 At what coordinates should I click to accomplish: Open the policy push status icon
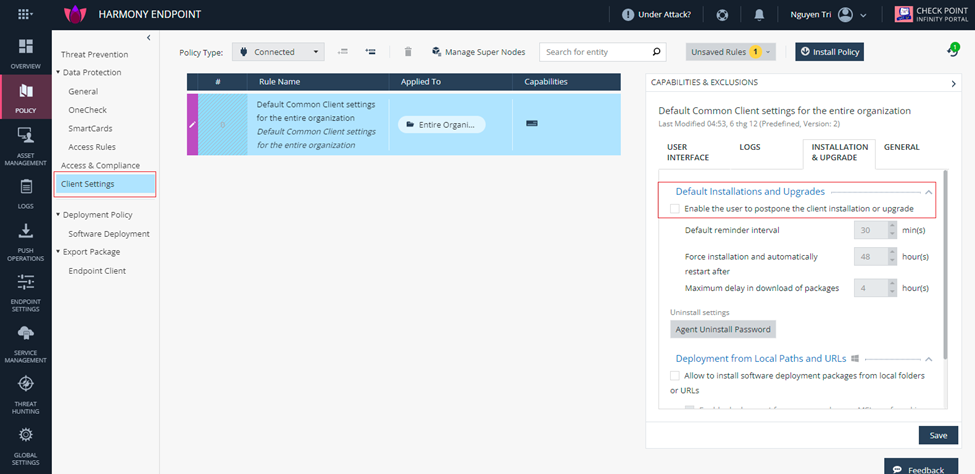coord(952,51)
